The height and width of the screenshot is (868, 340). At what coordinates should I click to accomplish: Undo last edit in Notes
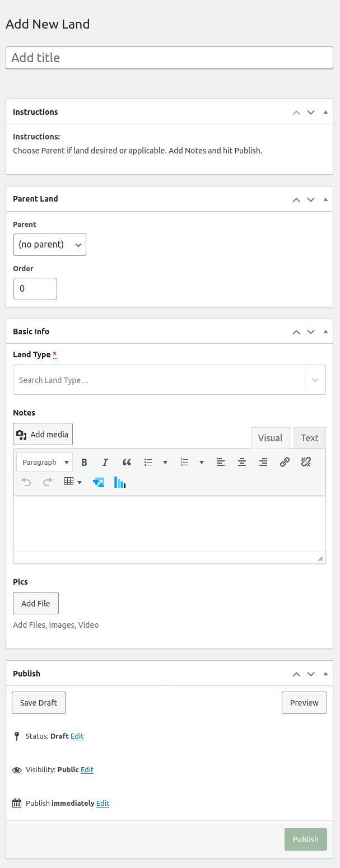pyautogui.click(x=26, y=482)
